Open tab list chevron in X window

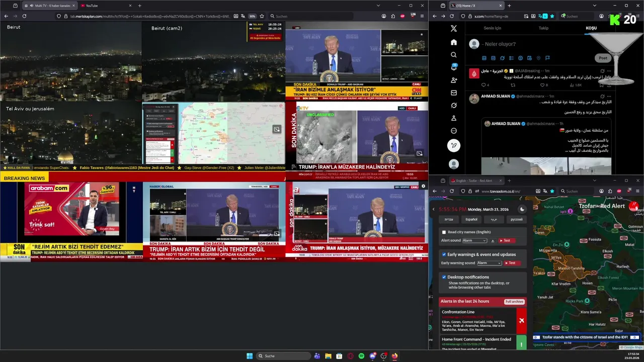click(594, 6)
